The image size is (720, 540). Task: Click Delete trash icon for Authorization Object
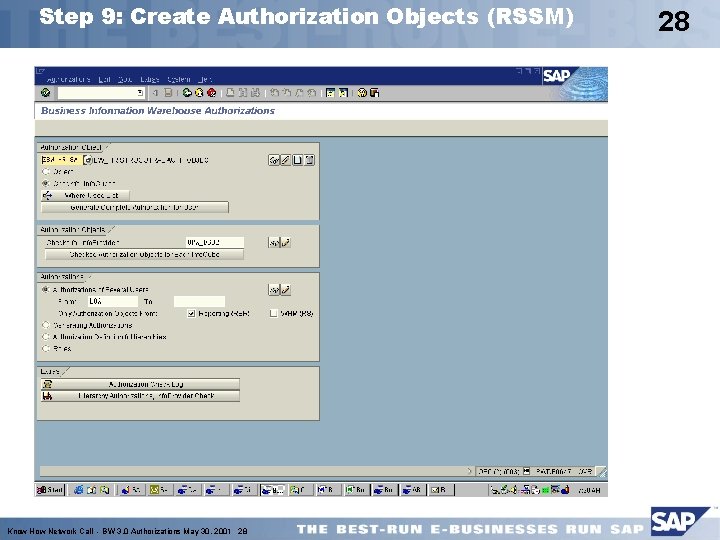[x=309, y=160]
